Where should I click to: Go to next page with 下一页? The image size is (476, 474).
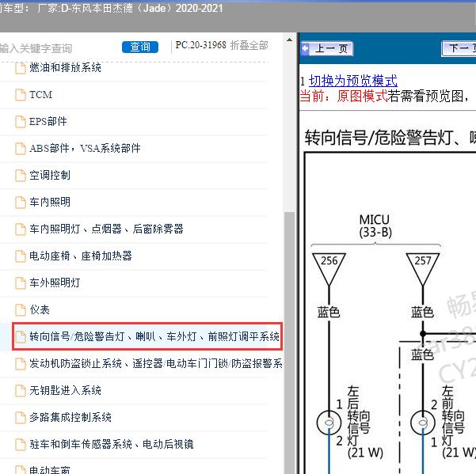[x=459, y=48]
